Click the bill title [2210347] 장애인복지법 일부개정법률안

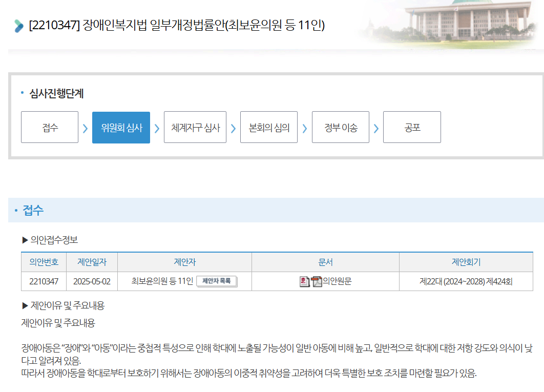tap(177, 25)
